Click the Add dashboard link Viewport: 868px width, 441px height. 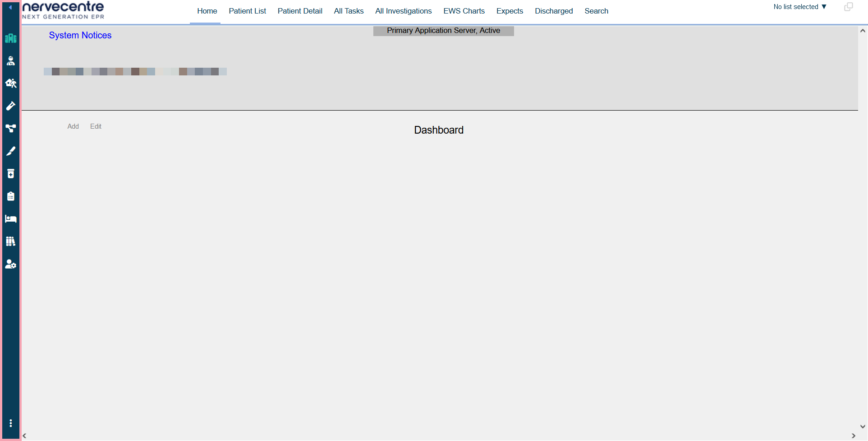[73, 126]
